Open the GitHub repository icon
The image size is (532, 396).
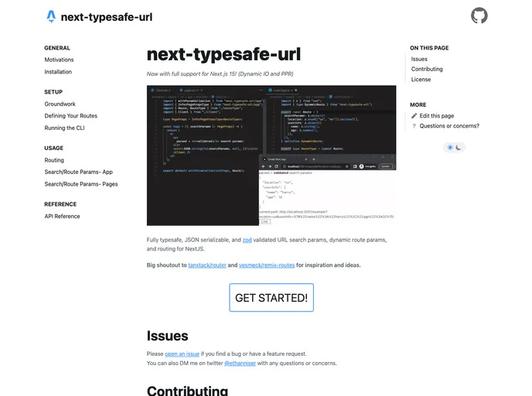(x=479, y=15)
